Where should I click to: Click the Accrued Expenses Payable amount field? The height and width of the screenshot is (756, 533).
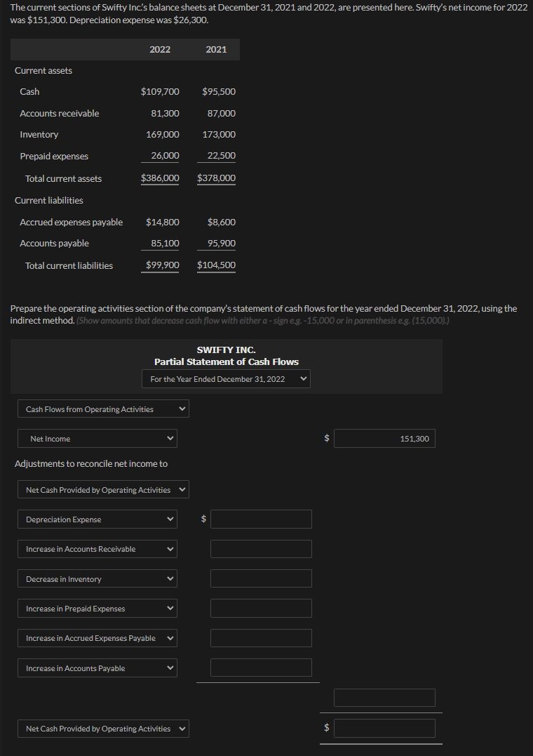(x=261, y=638)
